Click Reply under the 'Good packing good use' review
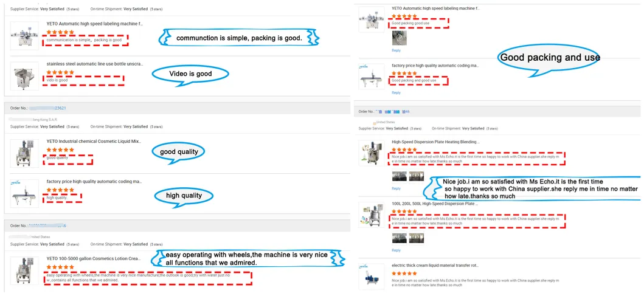The image size is (644, 296). [396, 50]
